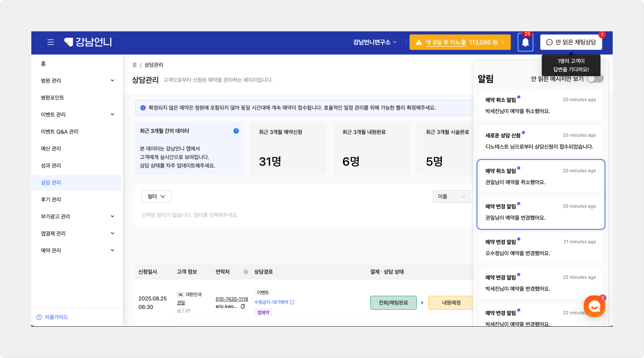This screenshot has width=644, height=358.
Task: Open the orange chat support widget
Action: 594,306
